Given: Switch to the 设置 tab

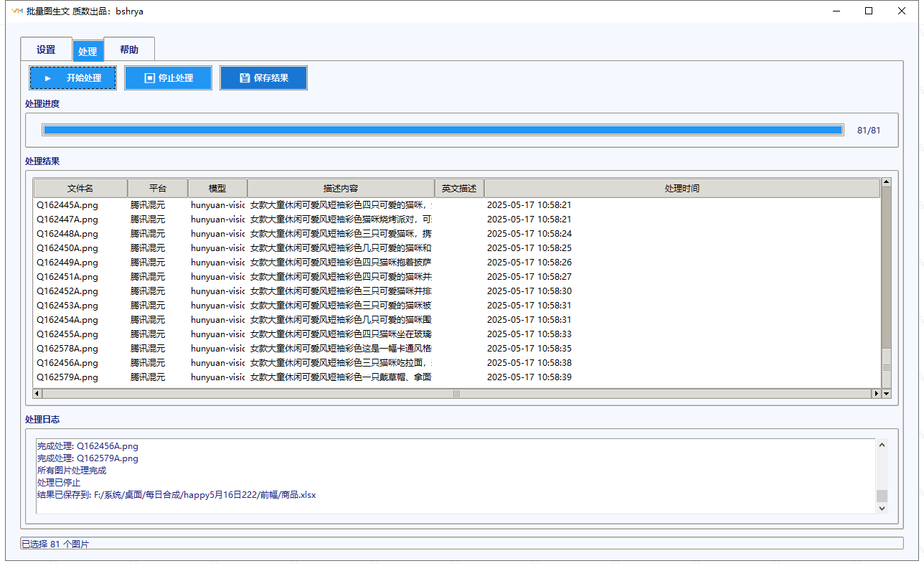Looking at the screenshot, I should [46, 50].
